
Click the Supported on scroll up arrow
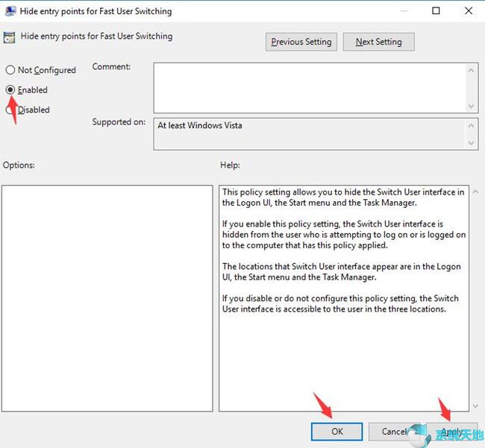coord(472,124)
